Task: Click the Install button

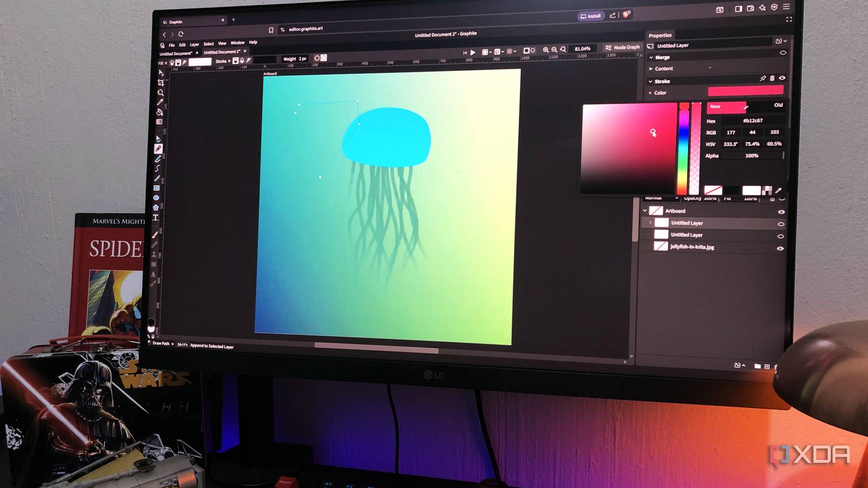Action: (590, 16)
